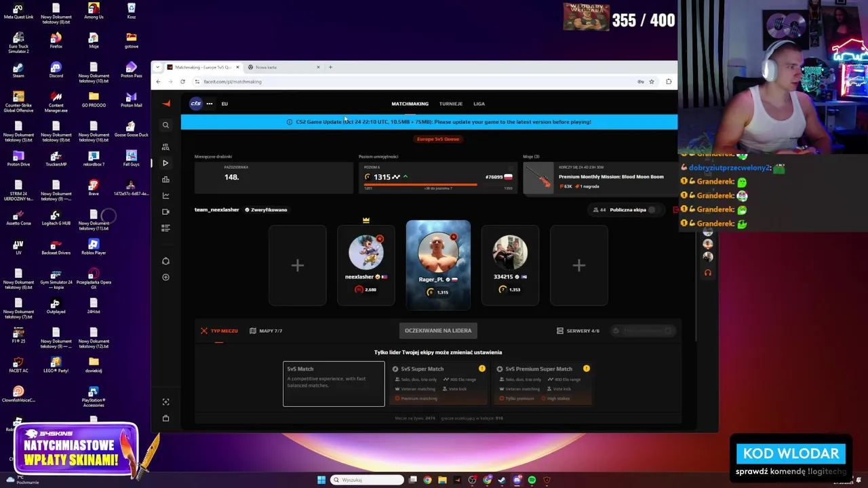Open Steam desktop shortcut
868x488 pixels.
click(18, 69)
